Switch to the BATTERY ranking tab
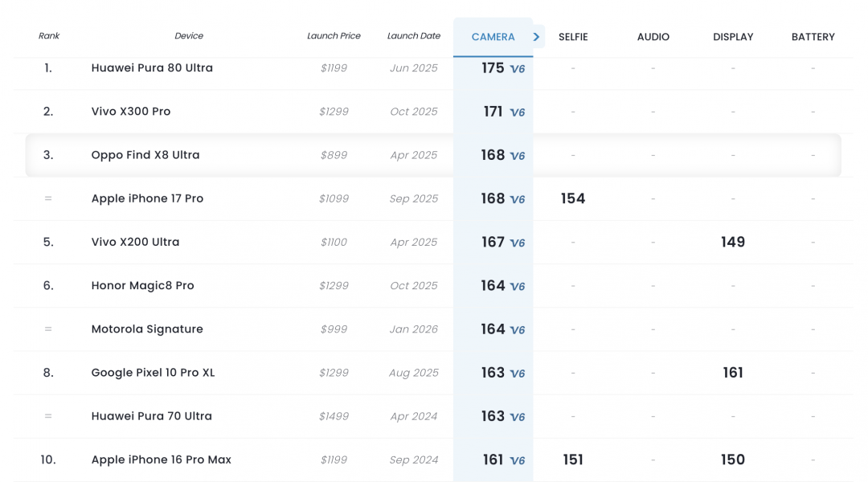Image resolution: width=868 pixels, height=482 pixels. tap(813, 37)
